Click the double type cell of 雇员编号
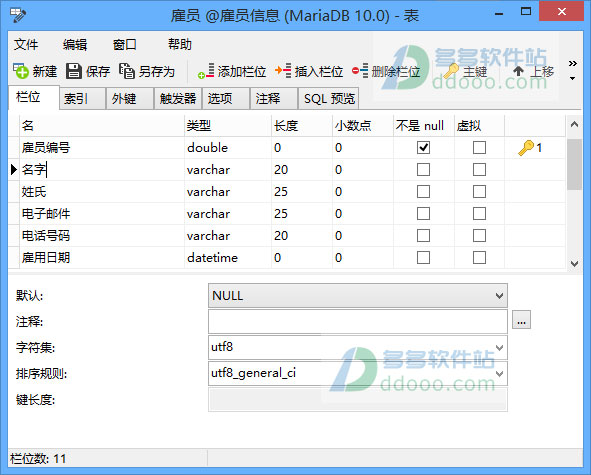Image resolution: width=591 pixels, height=475 pixels. (228, 147)
